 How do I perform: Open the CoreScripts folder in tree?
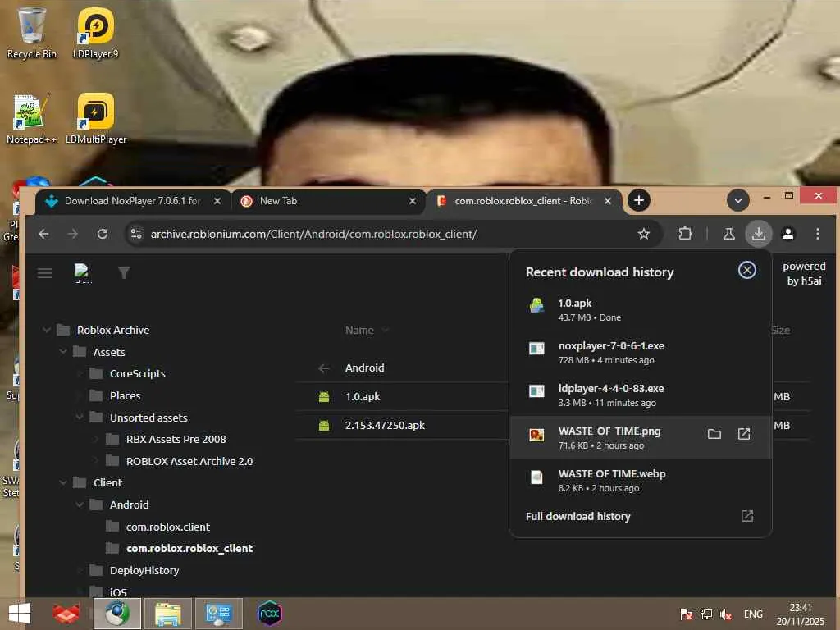(137, 374)
